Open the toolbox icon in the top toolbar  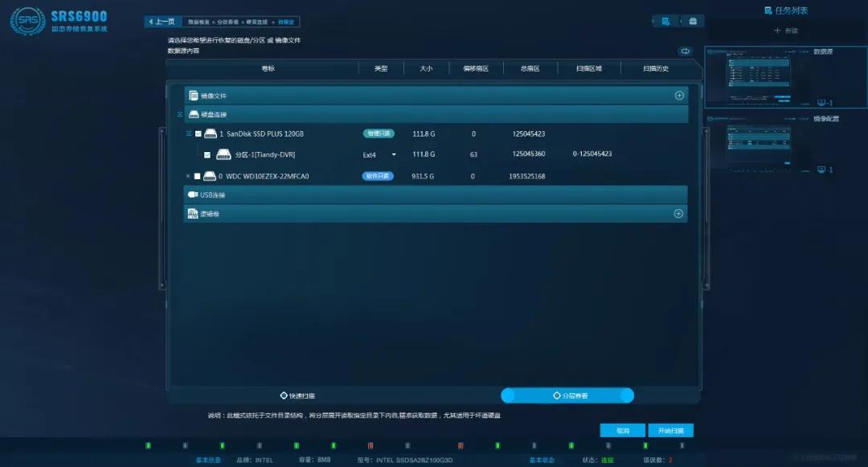click(x=692, y=22)
